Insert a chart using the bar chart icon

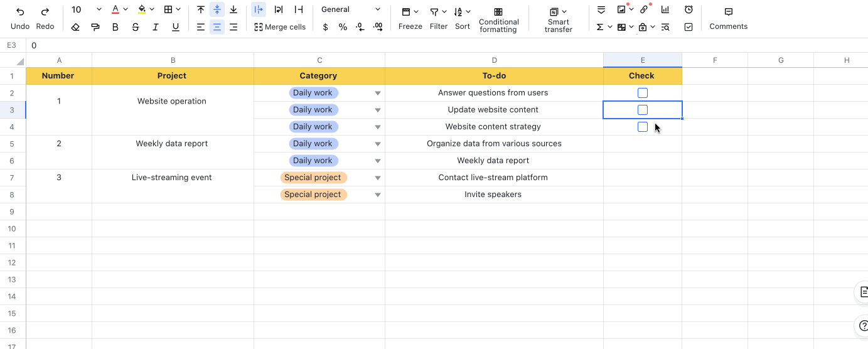tap(665, 9)
